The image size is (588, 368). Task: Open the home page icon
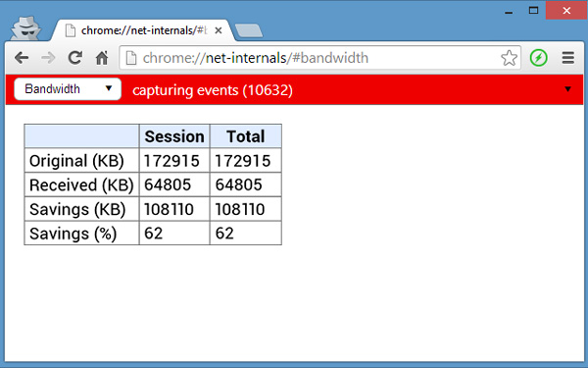click(102, 58)
